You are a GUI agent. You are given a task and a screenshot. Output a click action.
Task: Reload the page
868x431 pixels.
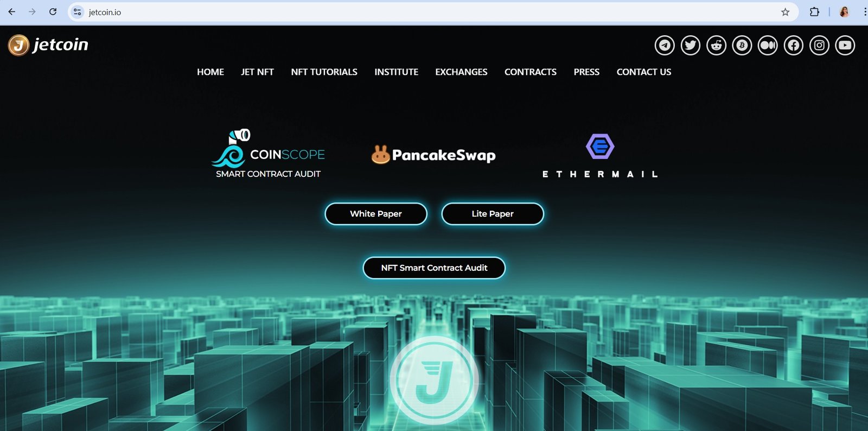(x=53, y=12)
